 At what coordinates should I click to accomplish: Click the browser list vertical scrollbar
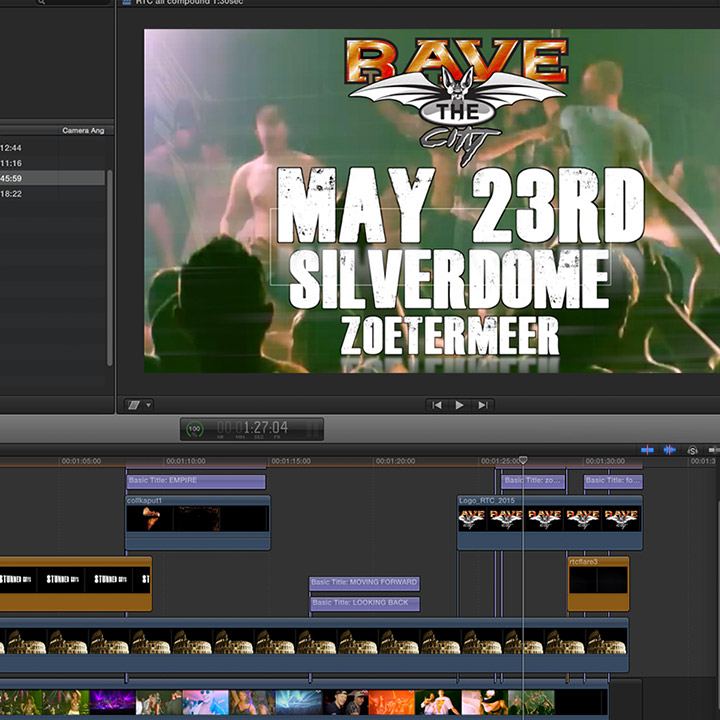(x=110, y=268)
